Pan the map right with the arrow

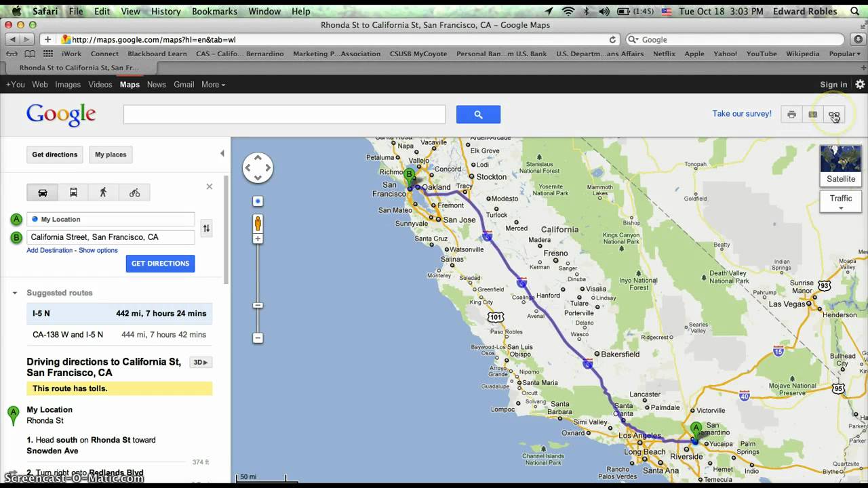click(267, 168)
